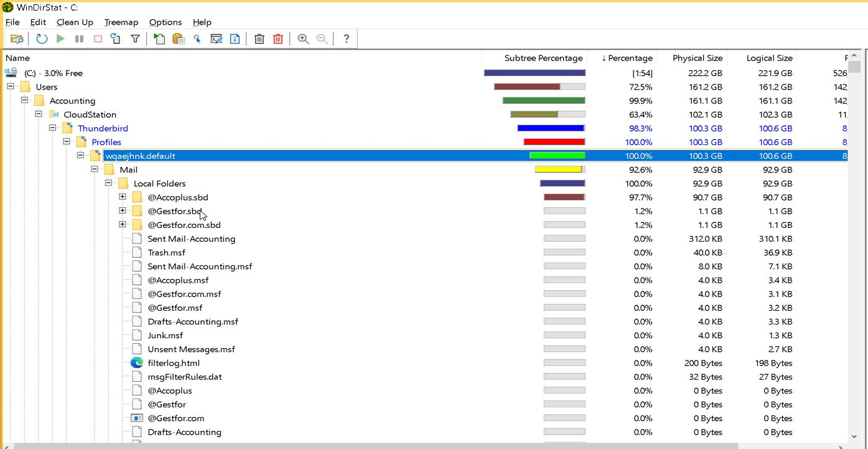Collapse the Local Folders tree node

(109, 183)
